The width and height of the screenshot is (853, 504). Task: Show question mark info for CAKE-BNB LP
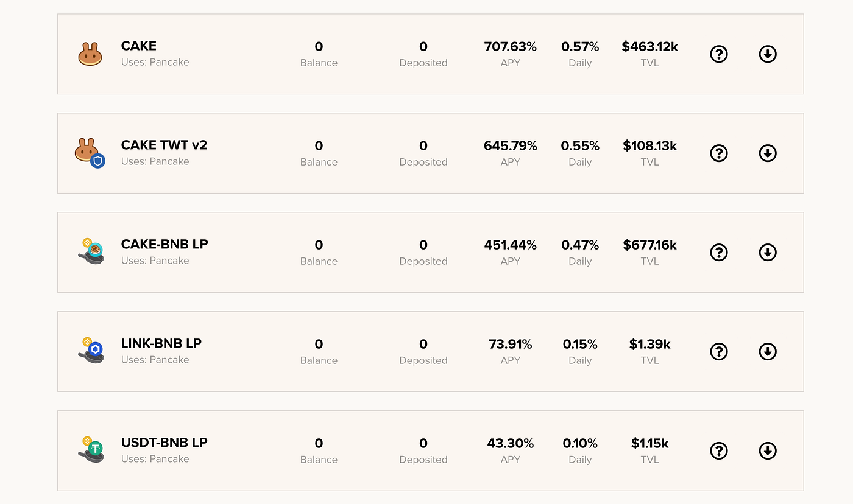[719, 252]
